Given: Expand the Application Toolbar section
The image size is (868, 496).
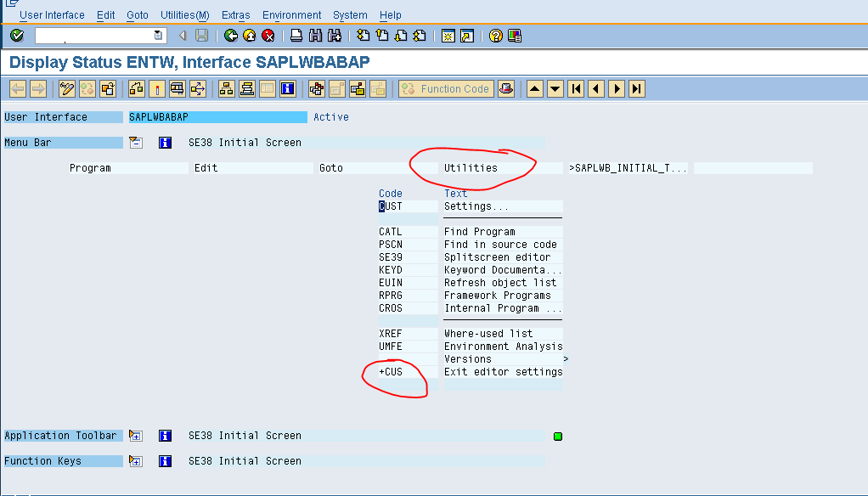Looking at the screenshot, I should click(135, 436).
